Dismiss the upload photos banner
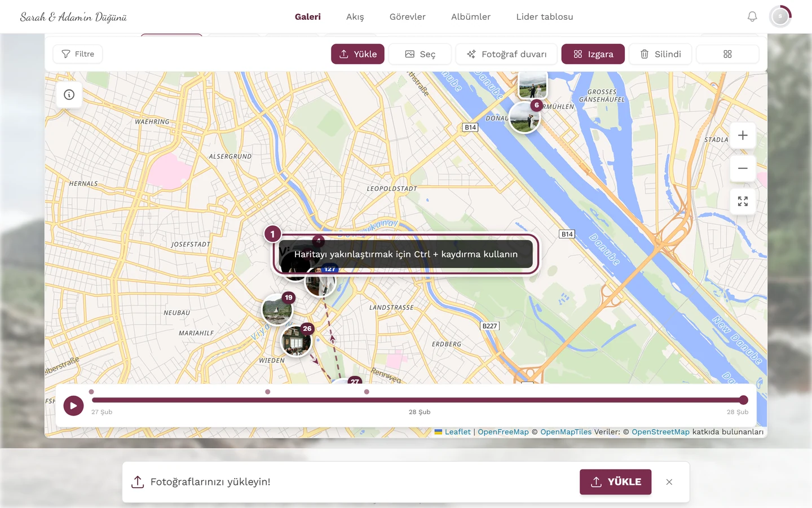The image size is (812, 508). pos(669,482)
